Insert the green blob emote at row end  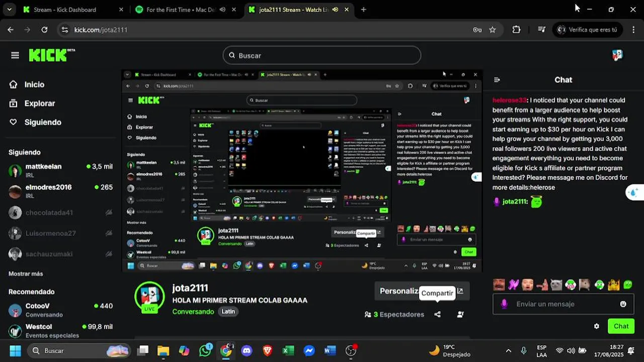628,285
